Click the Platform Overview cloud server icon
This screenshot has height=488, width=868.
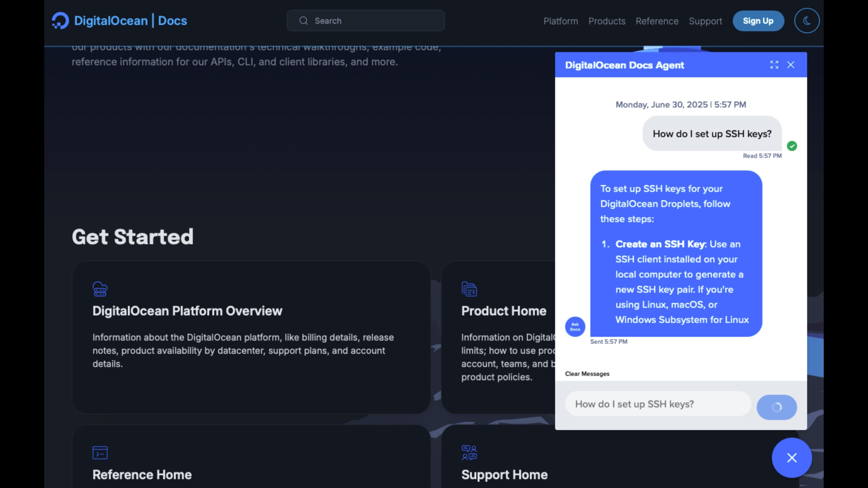(100, 289)
